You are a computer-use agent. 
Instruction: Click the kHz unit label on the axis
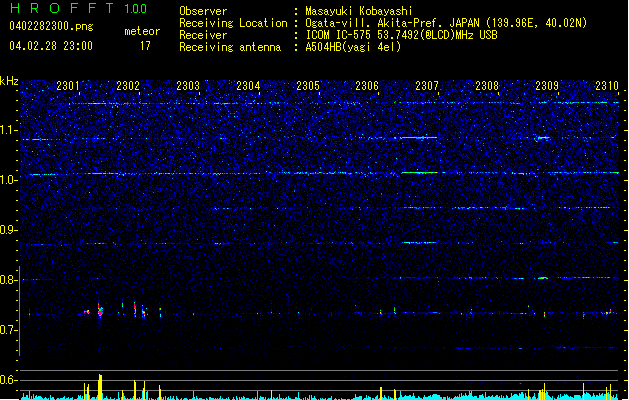coord(9,81)
